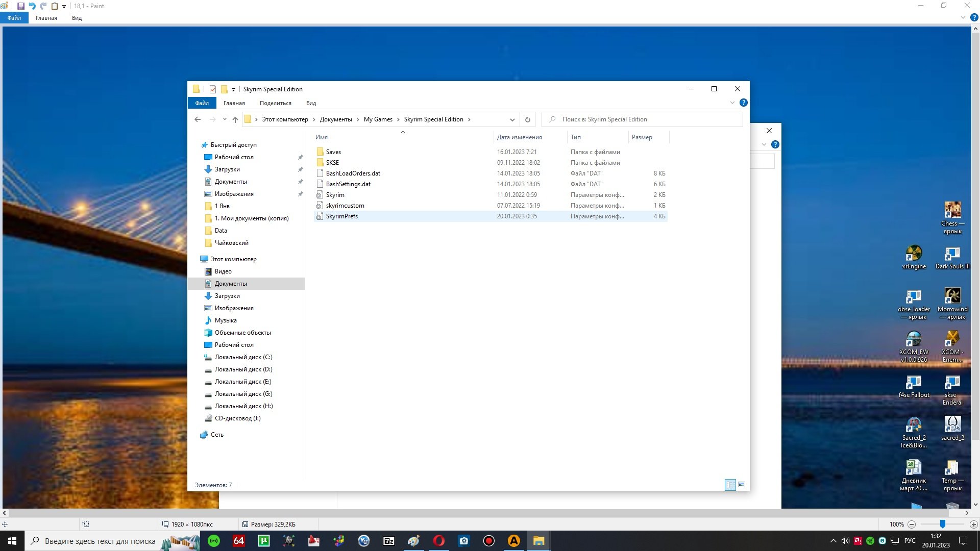The image size is (980, 551).
Task: Click the zoom slider handle
Action: pyautogui.click(x=943, y=524)
